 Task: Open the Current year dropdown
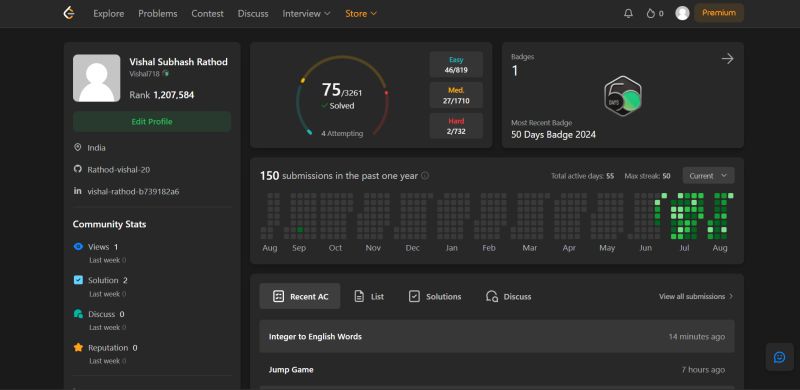click(x=708, y=176)
